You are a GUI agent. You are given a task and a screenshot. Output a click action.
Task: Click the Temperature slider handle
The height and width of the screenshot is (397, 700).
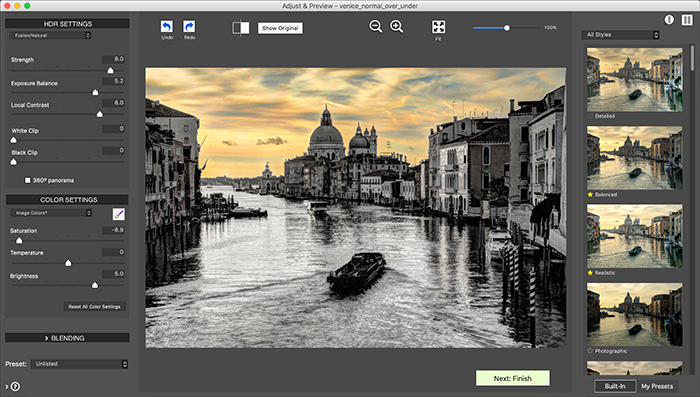[x=68, y=263]
